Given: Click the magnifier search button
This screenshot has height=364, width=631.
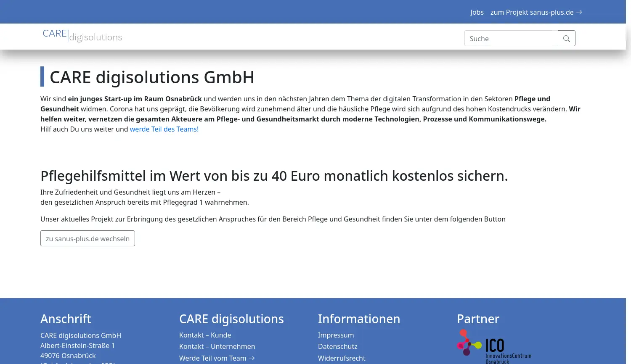Looking at the screenshot, I should coord(566,39).
